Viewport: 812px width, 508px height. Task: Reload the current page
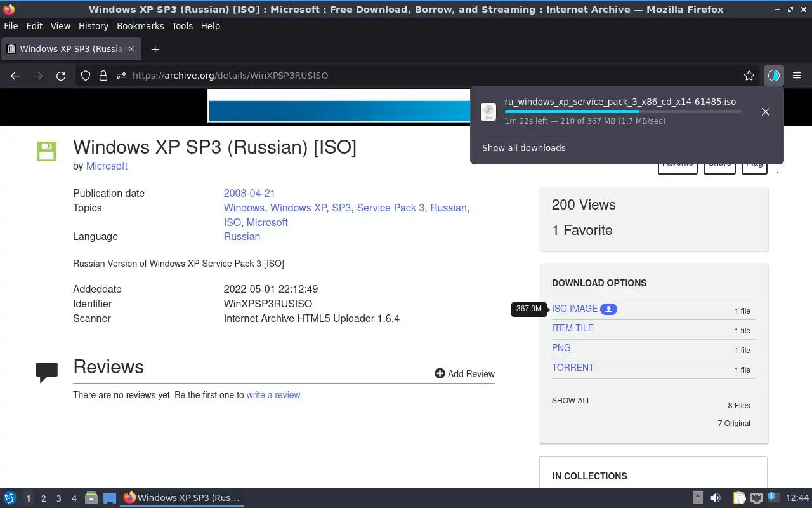point(61,76)
